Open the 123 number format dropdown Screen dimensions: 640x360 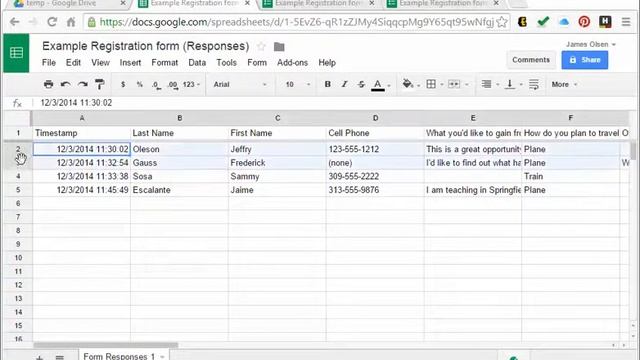191,84
